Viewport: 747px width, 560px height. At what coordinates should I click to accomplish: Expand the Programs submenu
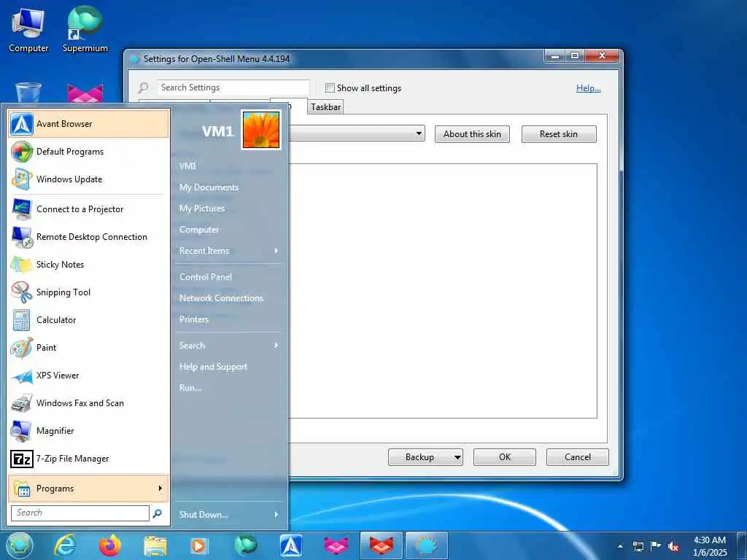click(x=88, y=488)
